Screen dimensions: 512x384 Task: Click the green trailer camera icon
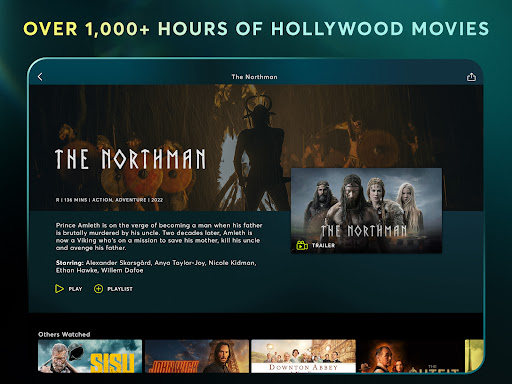(x=302, y=246)
